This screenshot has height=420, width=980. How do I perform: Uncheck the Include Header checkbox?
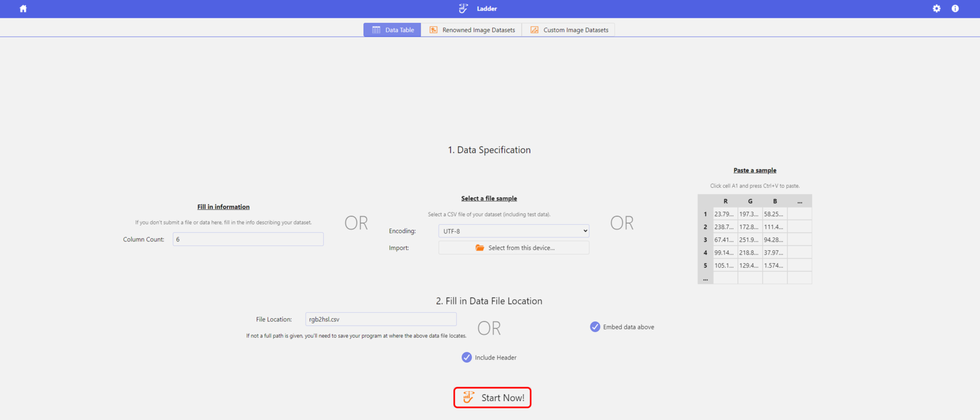[467, 358]
